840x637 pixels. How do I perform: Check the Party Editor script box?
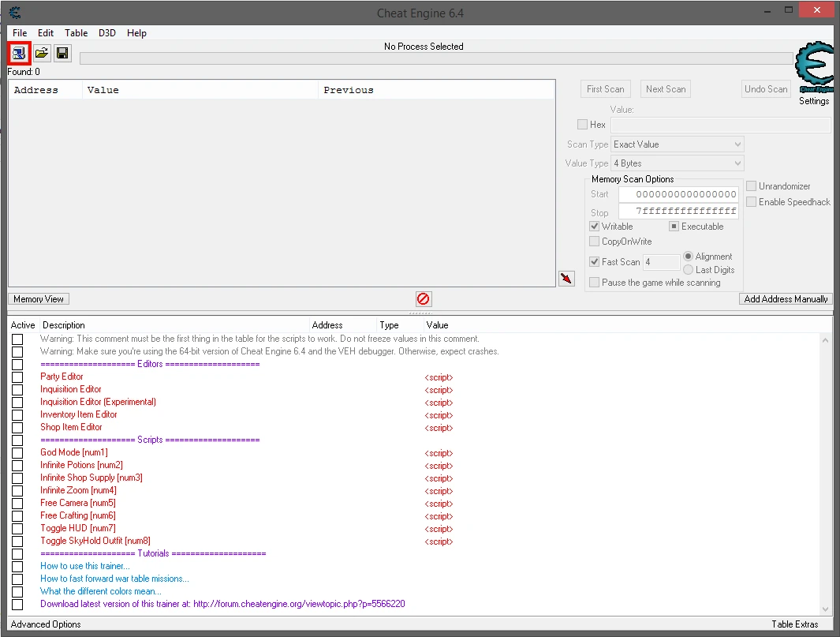tap(17, 377)
